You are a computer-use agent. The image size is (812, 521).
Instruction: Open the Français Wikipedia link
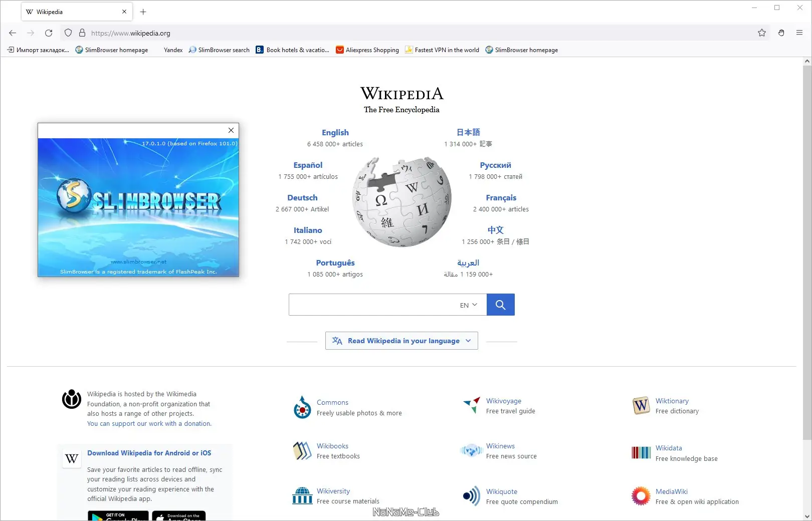pyautogui.click(x=501, y=198)
